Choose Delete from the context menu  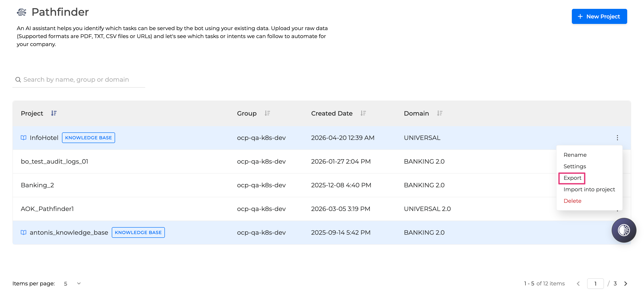tap(572, 201)
